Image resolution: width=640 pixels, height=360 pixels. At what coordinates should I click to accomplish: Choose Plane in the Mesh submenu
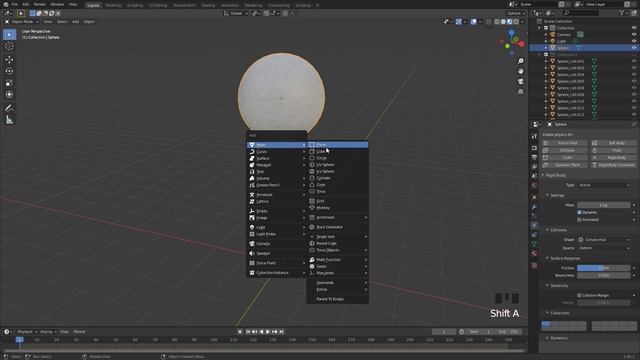[338, 145]
